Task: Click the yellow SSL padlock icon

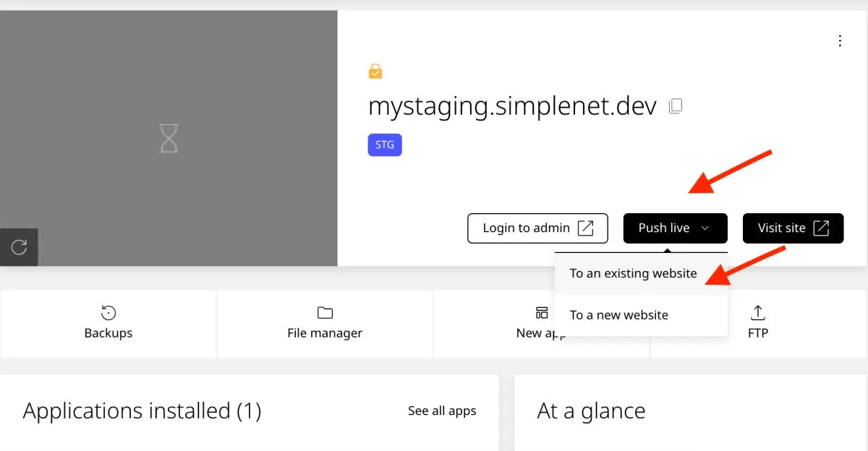Action: (375, 71)
